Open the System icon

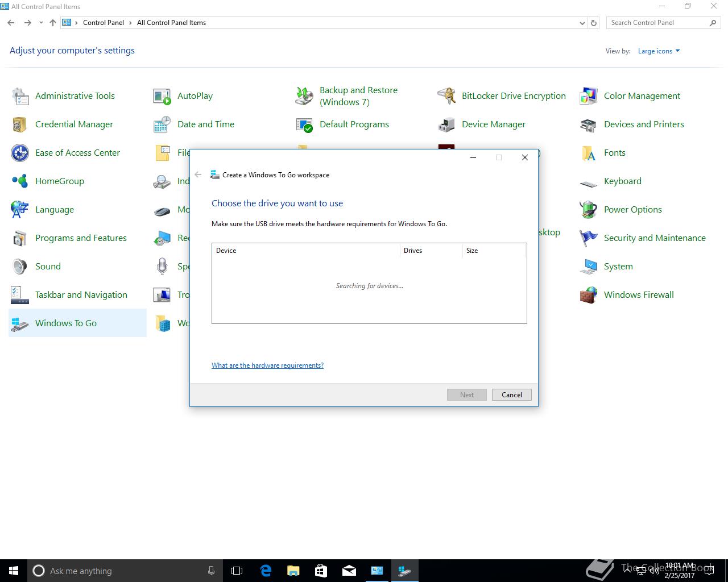589,267
